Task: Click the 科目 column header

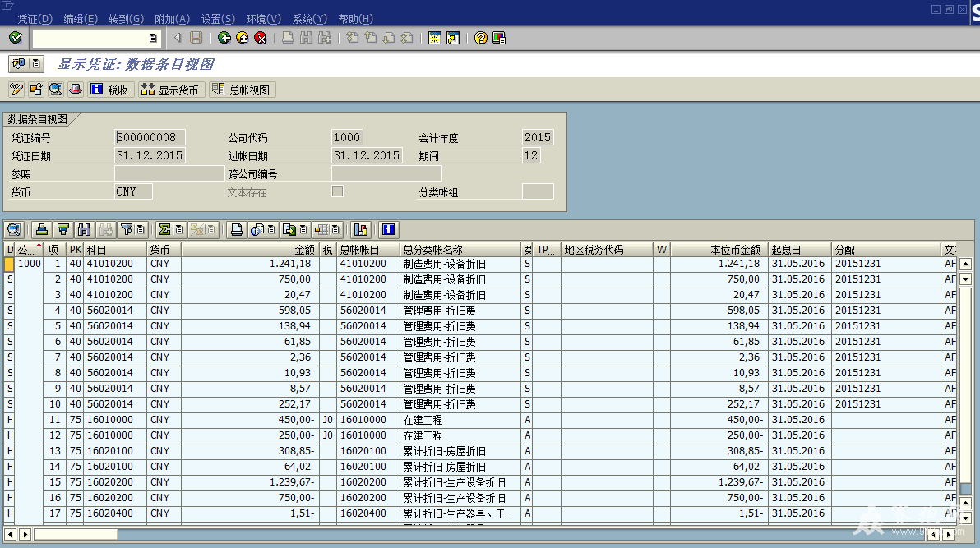Action: [x=115, y=249]
